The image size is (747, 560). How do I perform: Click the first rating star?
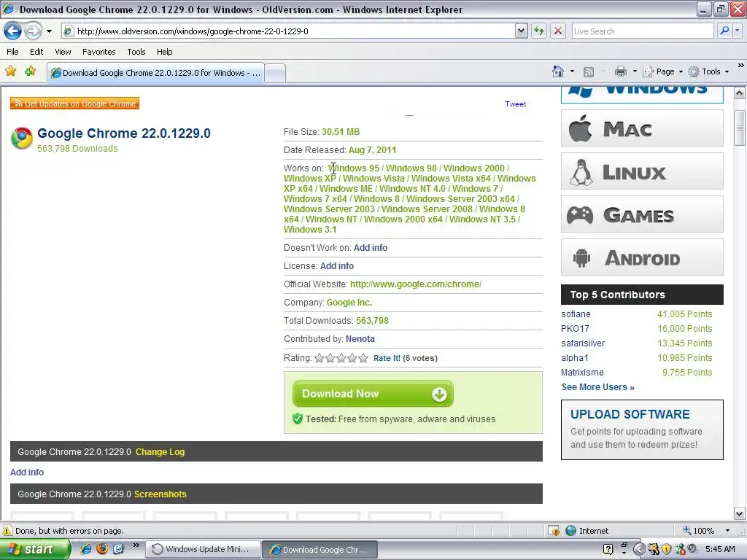(x=320, y=358)
